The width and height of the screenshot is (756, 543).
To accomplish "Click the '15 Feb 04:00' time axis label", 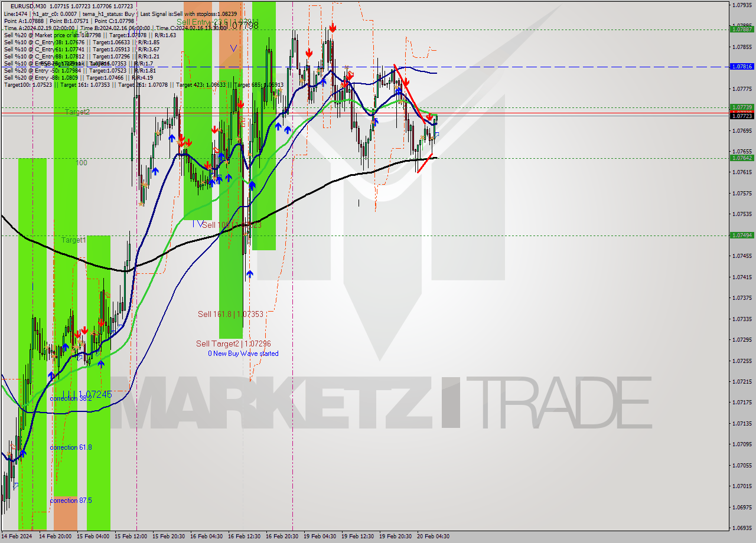I will pos(93,537).
